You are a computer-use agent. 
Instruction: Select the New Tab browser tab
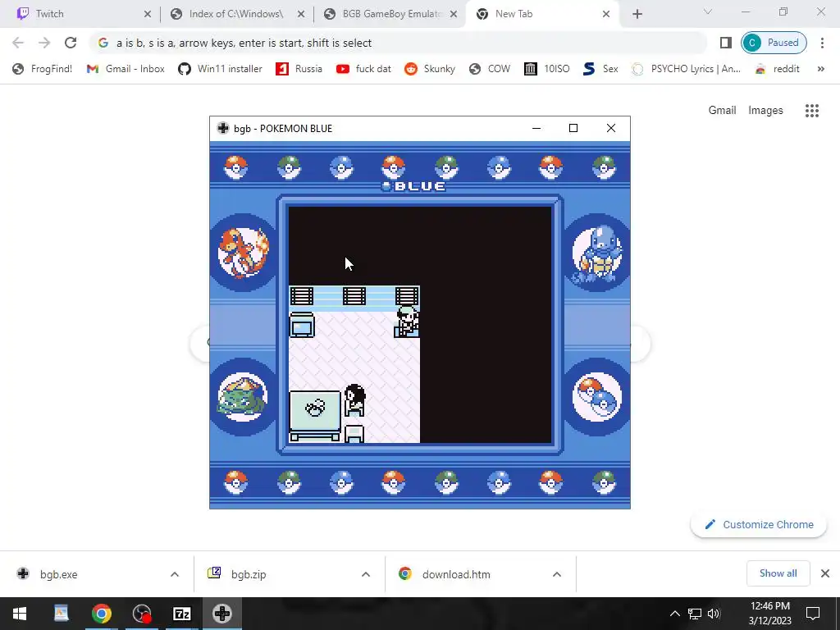(541, 14)
